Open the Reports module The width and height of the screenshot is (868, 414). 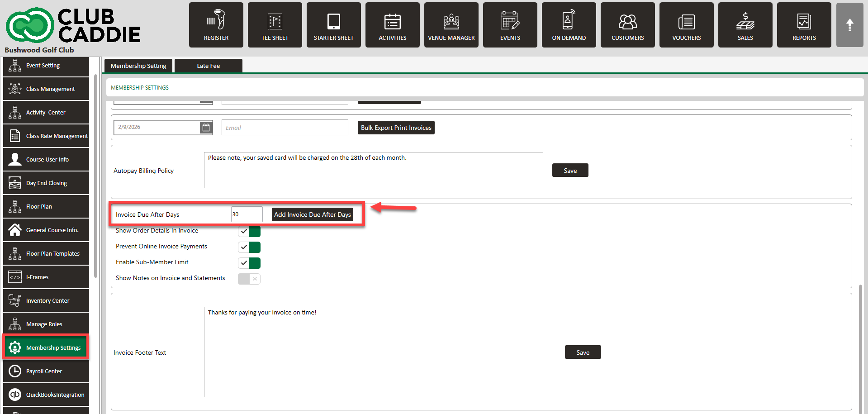(804, 25)
